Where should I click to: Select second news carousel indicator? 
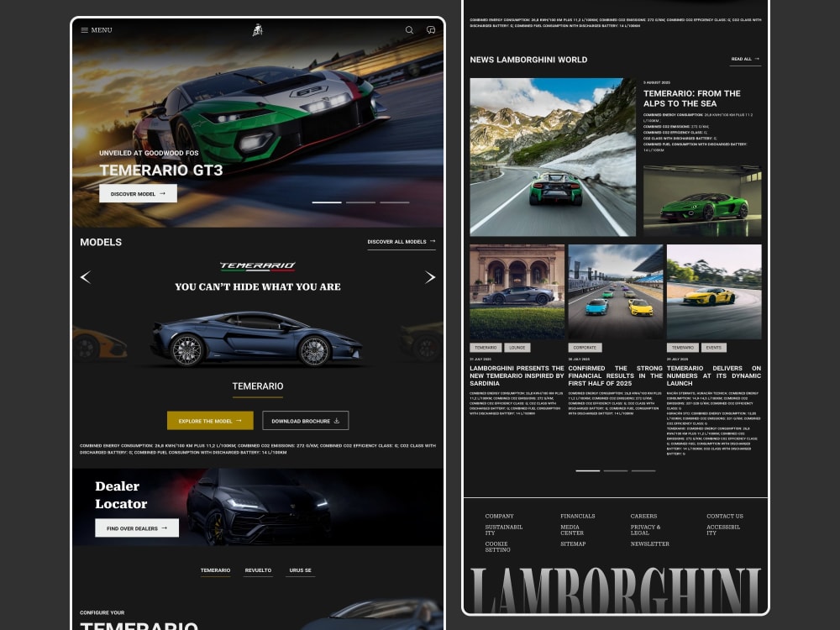pos(616,471)
